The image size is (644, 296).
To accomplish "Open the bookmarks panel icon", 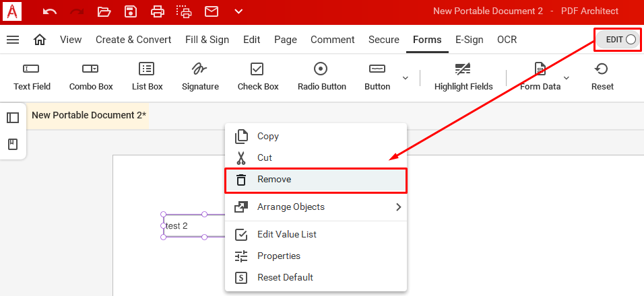I will pyautogui.click(x=13, y=145).
